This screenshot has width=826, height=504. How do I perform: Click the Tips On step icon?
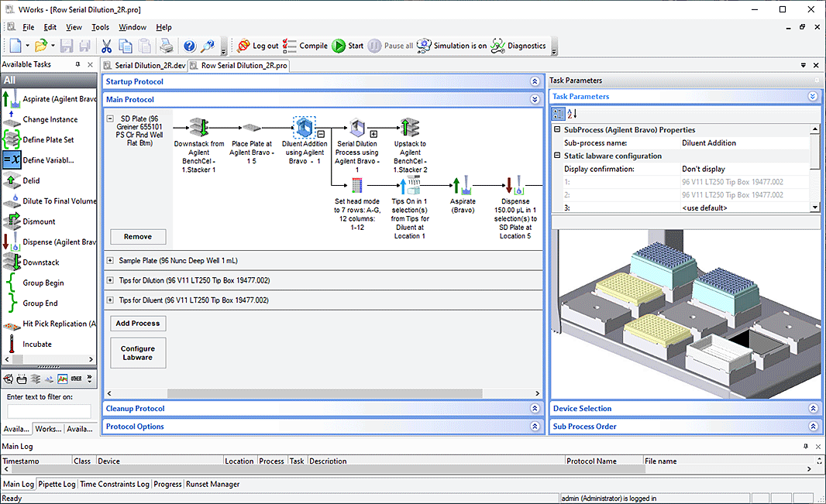(410, 185)
